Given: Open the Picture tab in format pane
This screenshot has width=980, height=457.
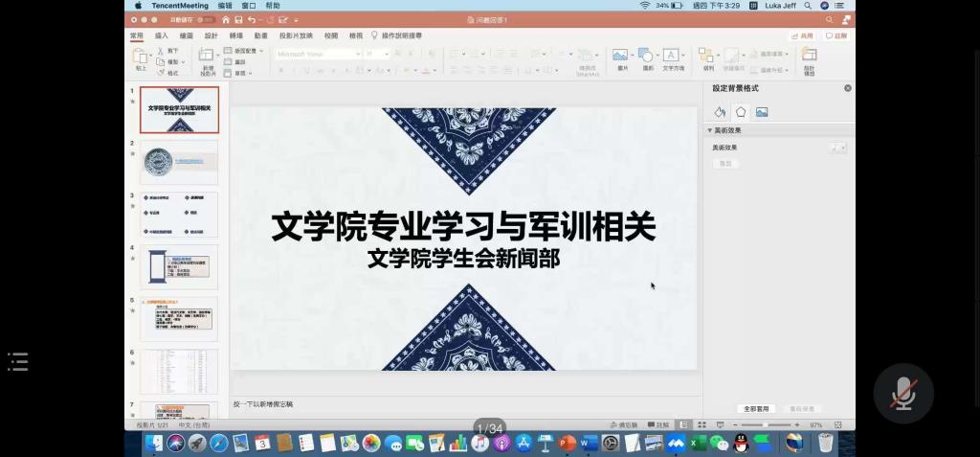Looking at the screenshot, I should (x=762, y=112).
